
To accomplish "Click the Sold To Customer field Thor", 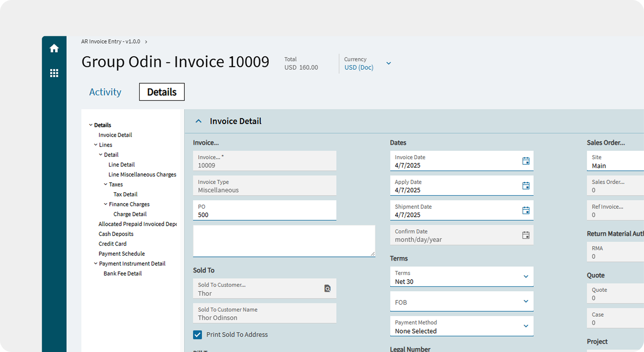I will click(x=264, y=289).
